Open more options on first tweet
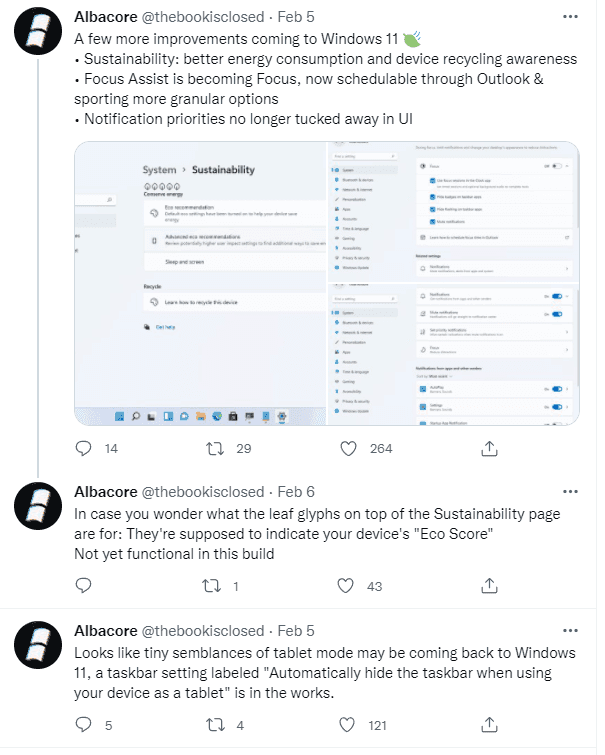The height and width of the screenshot is (755, 605). pos(570,17)
